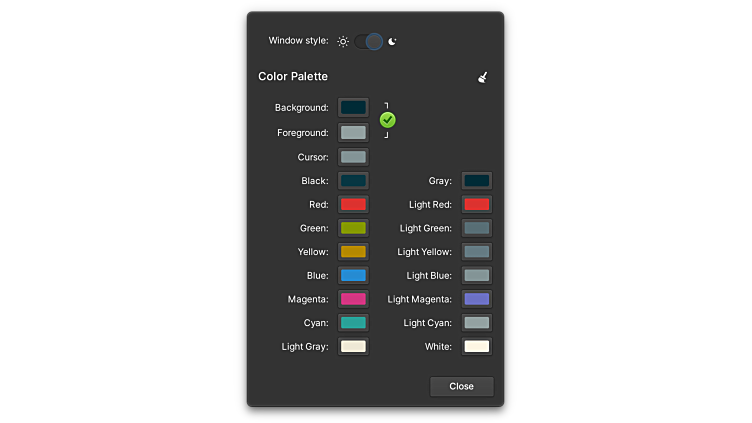Click the moon dark-mode icon
Viewport: 752px width, 423px height.
coord(393,41)
